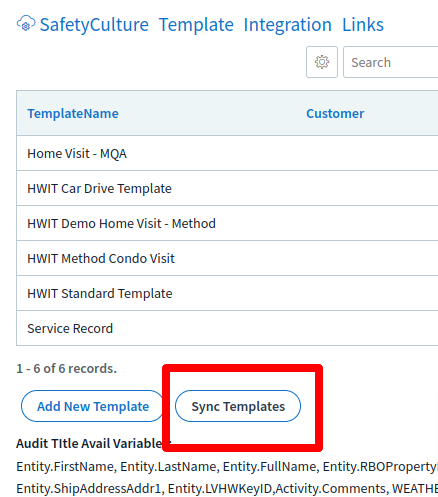Click the Add New Template button
The height and width of the screenshot is (497, 438).
pos(93,406)
